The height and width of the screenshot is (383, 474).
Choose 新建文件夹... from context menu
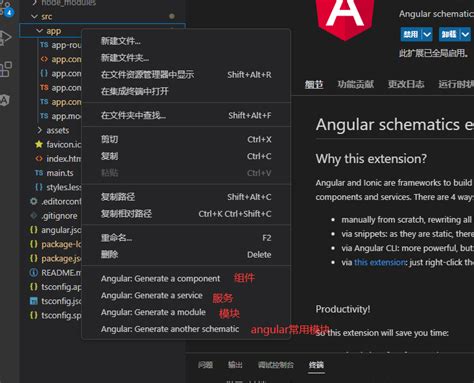(x=186, y=58)
